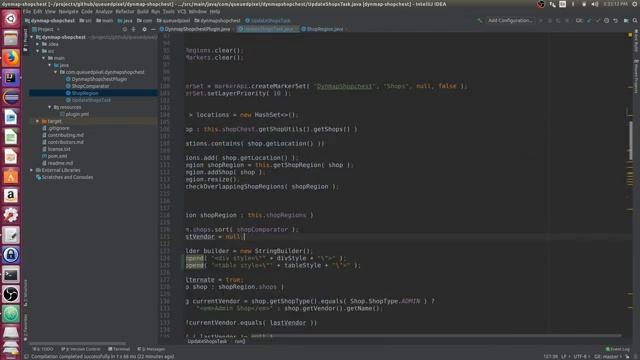Toggle the Messages tool window button

click(x=151, y=349)
